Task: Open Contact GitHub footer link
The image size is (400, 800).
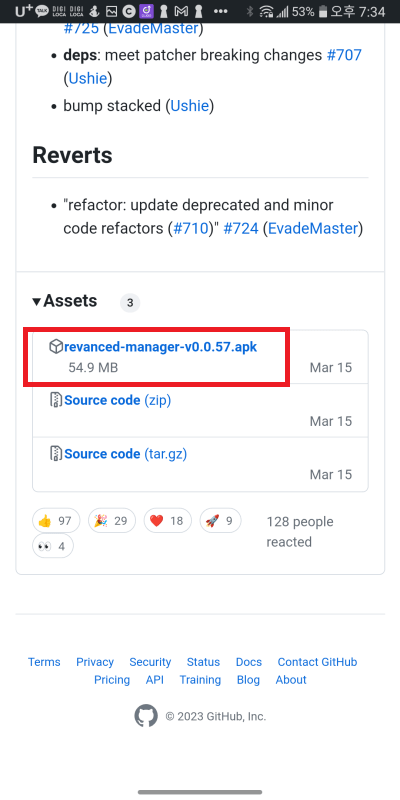Action: click(317, 662)
